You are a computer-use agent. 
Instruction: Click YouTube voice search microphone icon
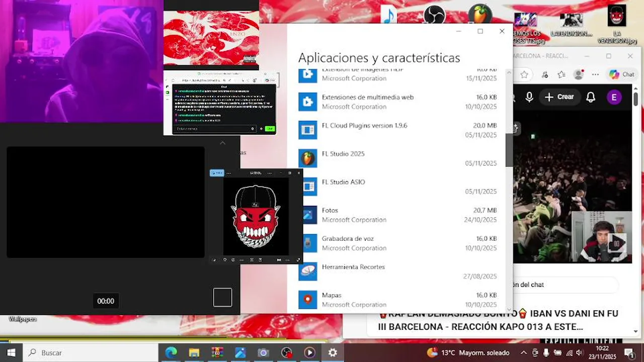tap(529, 97)
